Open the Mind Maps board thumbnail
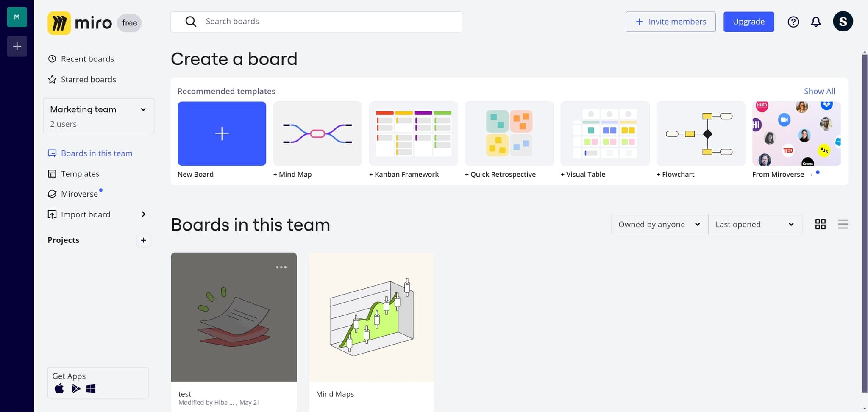The height and width of the screenshot is (412, 868). [371, 317]
